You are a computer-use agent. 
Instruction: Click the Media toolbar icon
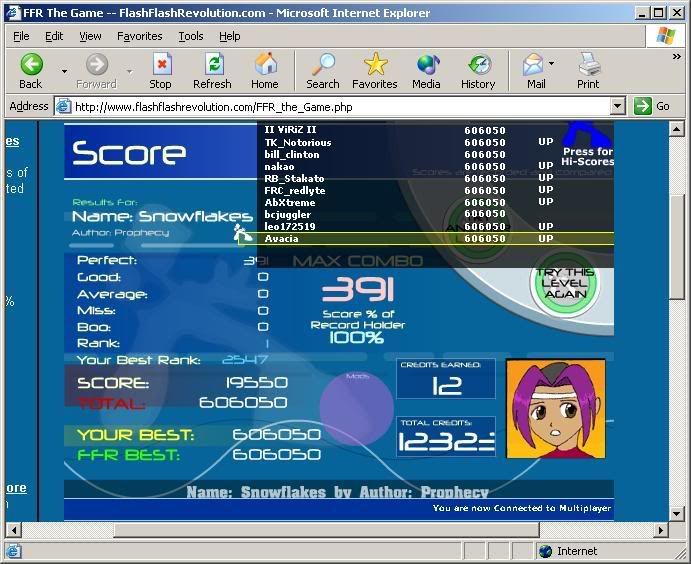[427, 66]
